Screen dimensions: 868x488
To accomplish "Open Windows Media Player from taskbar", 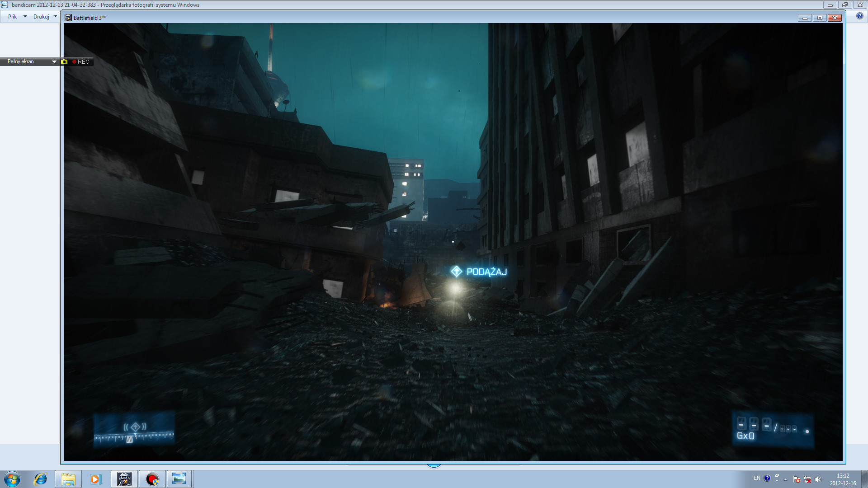I will pyautogui.click(x=95, y=479).
